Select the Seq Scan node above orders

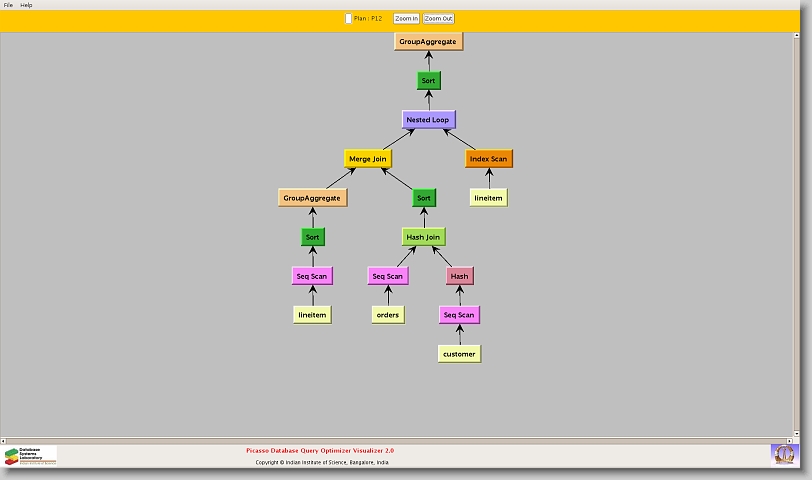(387, 276)
